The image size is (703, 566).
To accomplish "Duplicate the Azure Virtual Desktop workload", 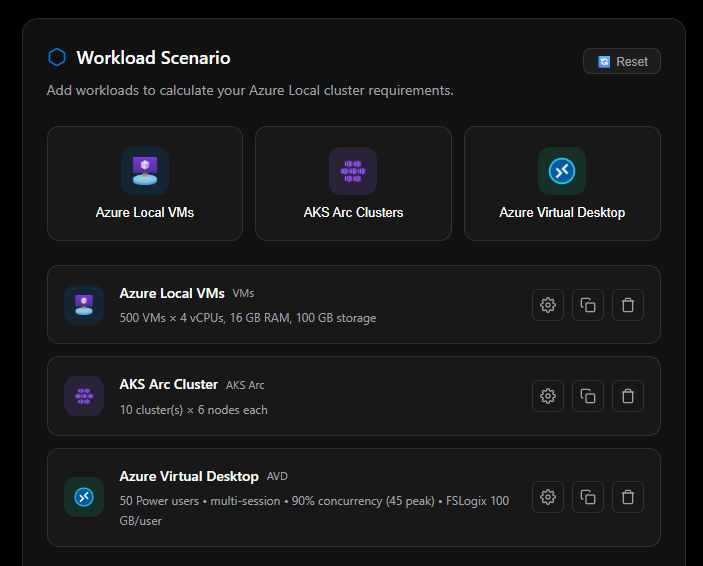I will pyautogui.click(x=588, y=497).
